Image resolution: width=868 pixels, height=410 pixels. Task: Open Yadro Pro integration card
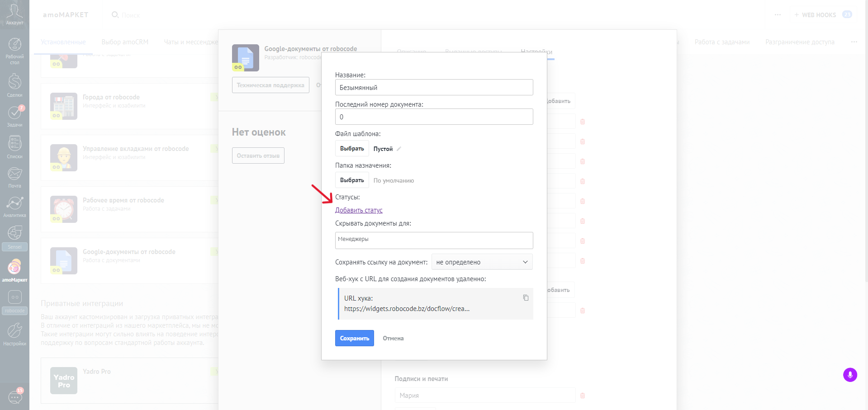(129, 381)
